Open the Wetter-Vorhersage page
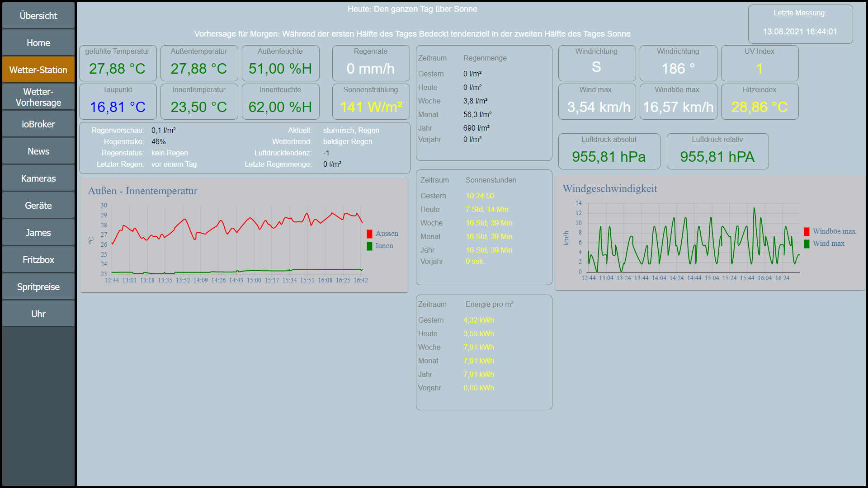The image size is (868, 488). coord(38,97)
